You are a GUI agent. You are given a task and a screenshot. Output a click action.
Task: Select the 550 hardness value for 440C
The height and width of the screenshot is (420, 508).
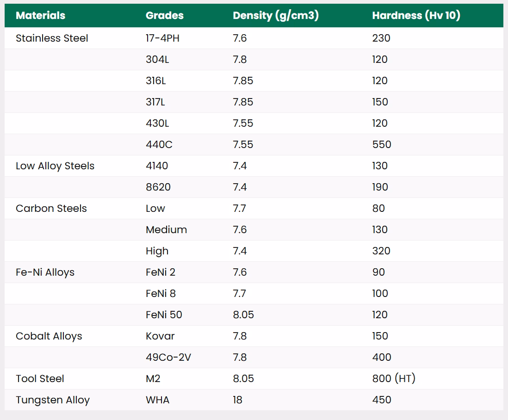382,145
